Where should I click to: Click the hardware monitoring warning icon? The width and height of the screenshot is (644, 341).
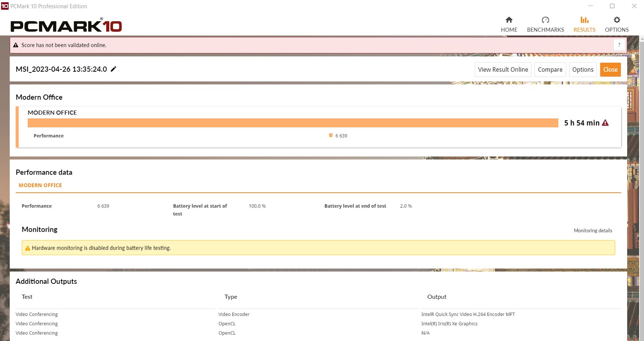tap(28, 248)
